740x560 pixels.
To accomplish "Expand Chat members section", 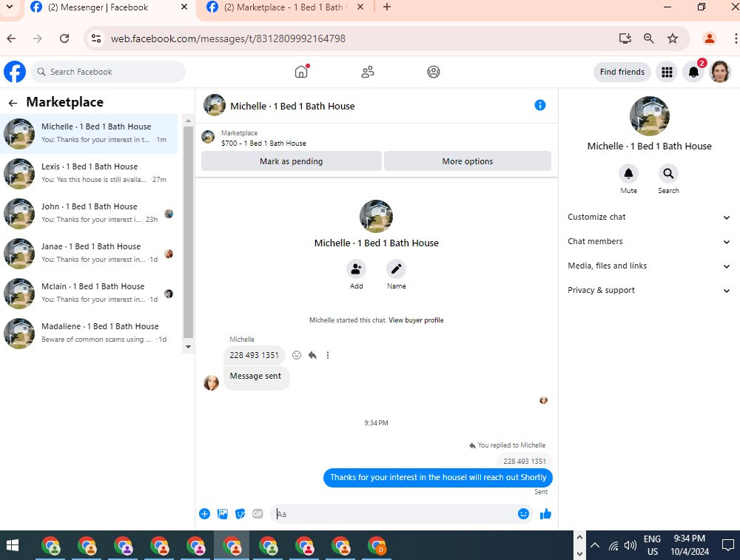I will 648,242.
